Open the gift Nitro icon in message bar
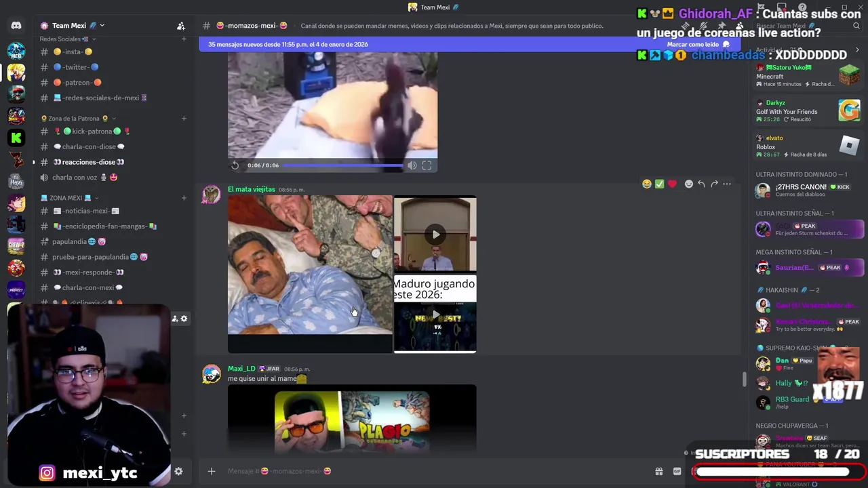Viewport: 868px width, 488px height. [658, 471]
